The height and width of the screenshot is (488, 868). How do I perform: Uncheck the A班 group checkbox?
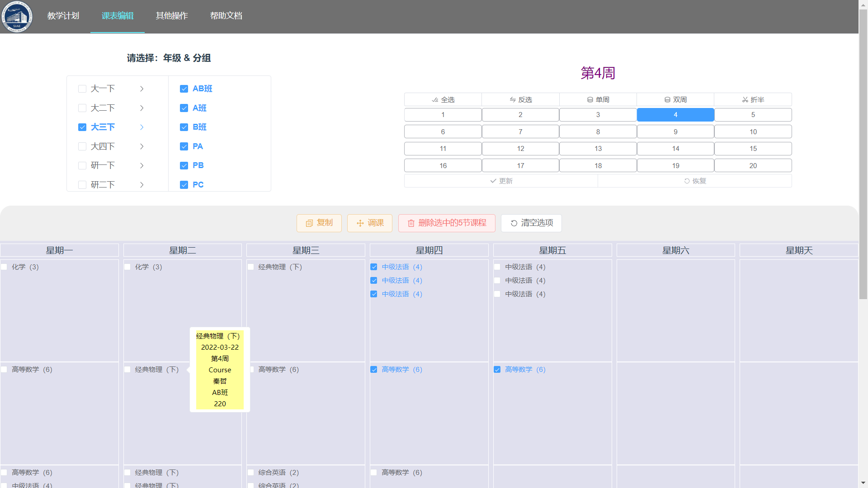point(184,108)
